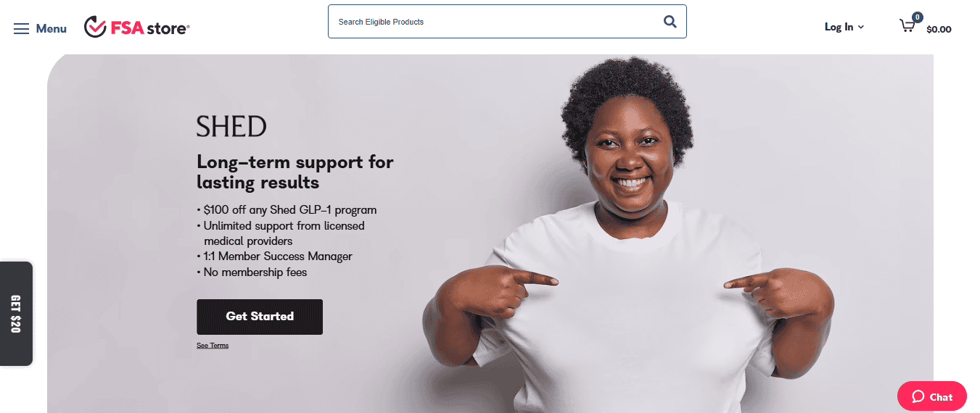Expand the chevron beside Log In

(861, 27)
